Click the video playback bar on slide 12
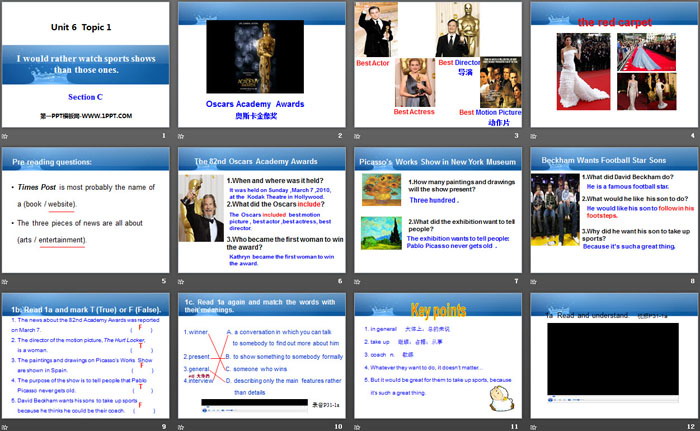This screenshot has width=700, height=431. click(x=613, y=400)
